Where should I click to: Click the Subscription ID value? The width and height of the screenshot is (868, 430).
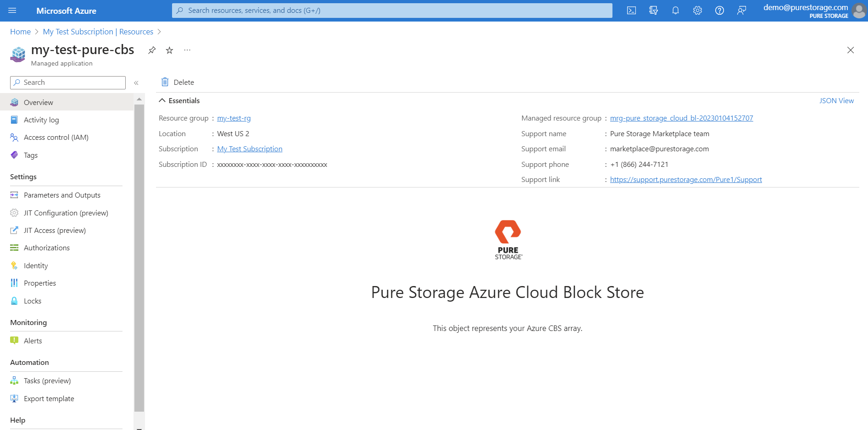[272, 165]
